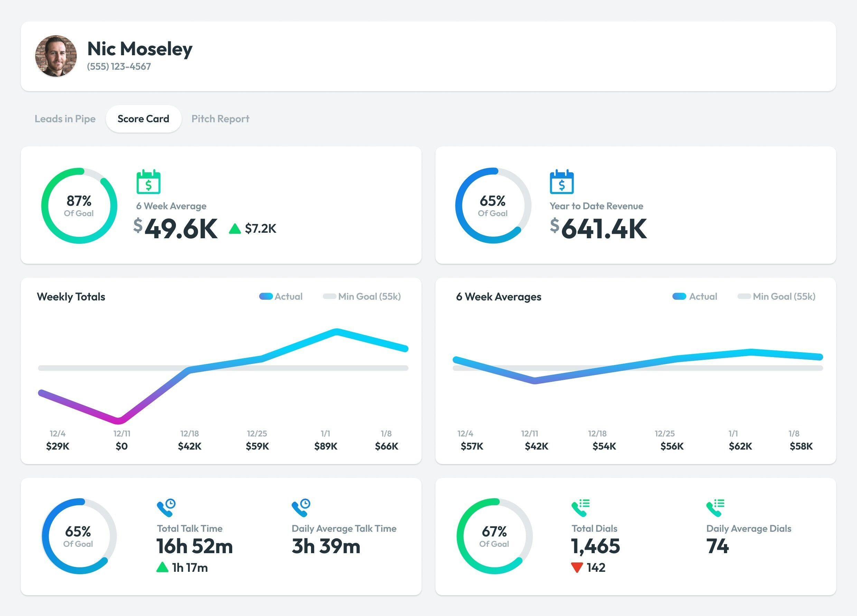
Task: Click Weekly Totals chart title
Action: (x=71, y=297)
